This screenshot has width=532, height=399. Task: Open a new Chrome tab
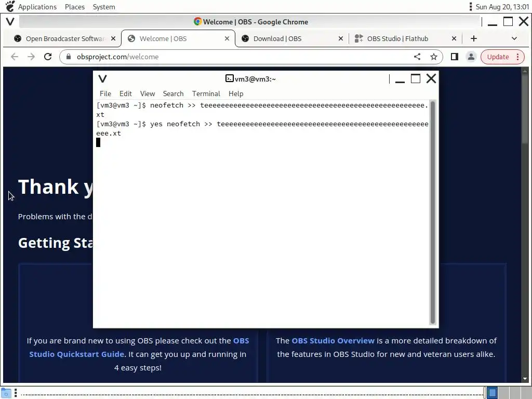[474, 38]
